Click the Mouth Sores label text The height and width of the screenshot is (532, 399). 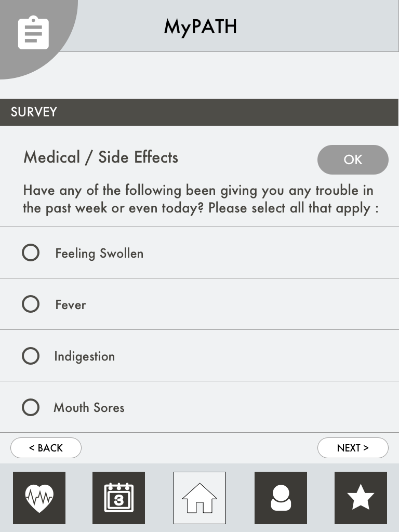(x=89, y=407)
